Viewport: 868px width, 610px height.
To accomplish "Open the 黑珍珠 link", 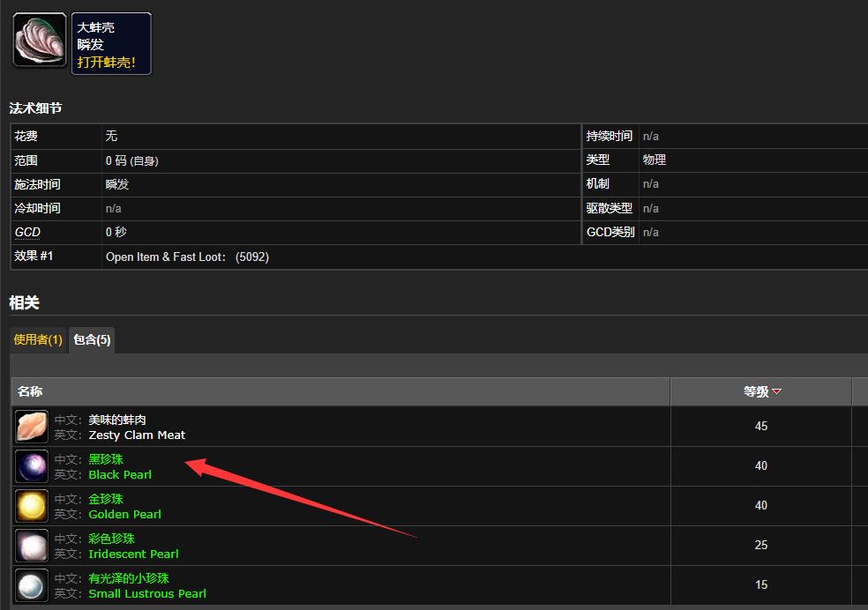I will coord(106,459).
